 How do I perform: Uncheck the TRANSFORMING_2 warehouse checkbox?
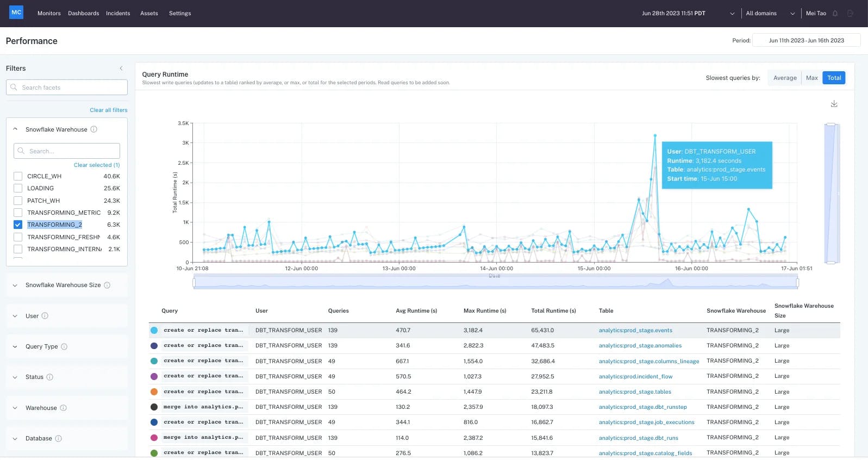pyautogui.click(x=18, y=225)
